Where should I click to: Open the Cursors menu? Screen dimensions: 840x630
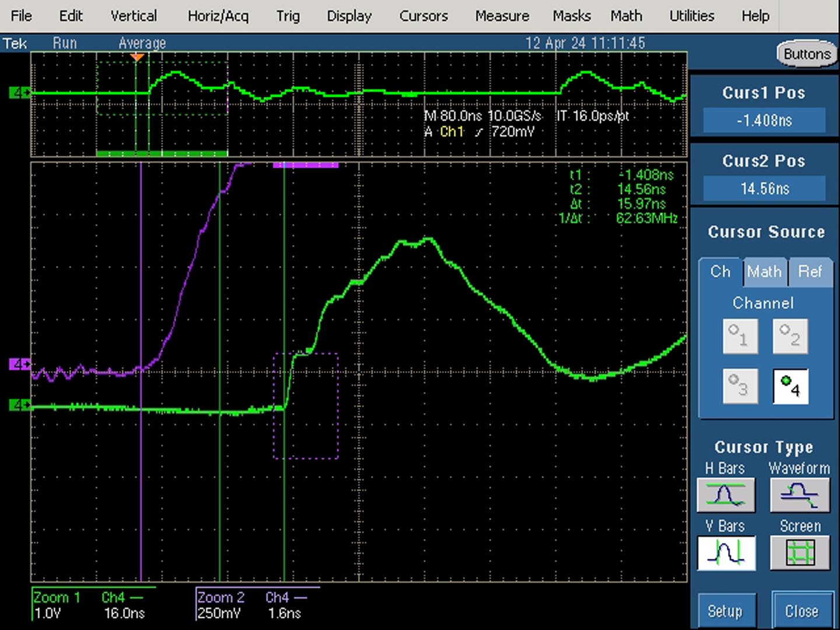pyautogui.click(x=423, y=16)
